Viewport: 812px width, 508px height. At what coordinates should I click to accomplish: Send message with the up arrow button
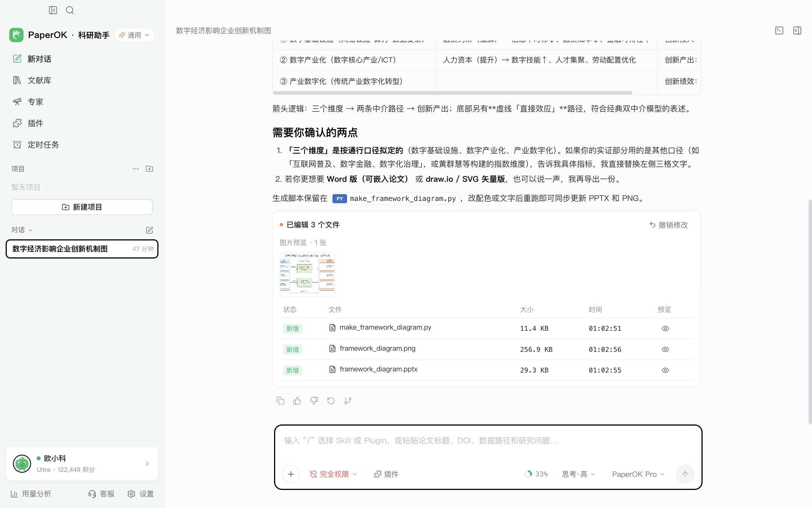685,474
